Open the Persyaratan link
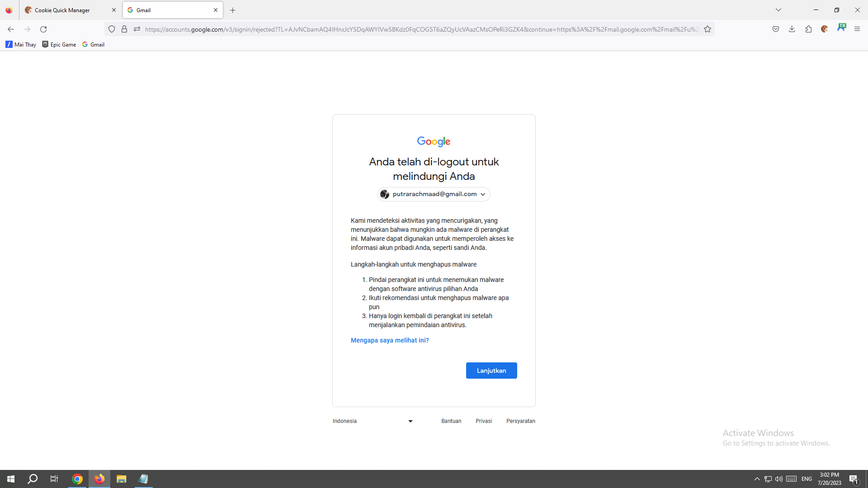The height and width of the screenshot is (488, 868). click(521, 421)
